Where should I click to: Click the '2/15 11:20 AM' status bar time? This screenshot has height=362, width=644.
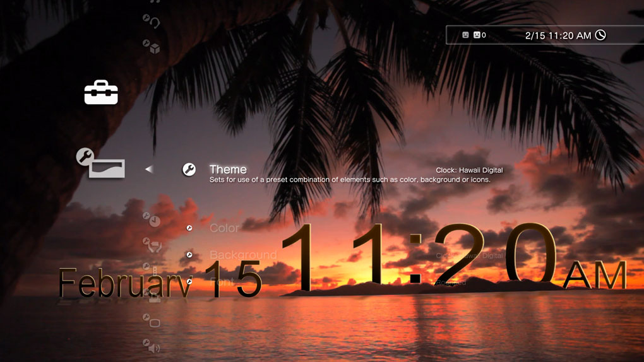(558, 36)
